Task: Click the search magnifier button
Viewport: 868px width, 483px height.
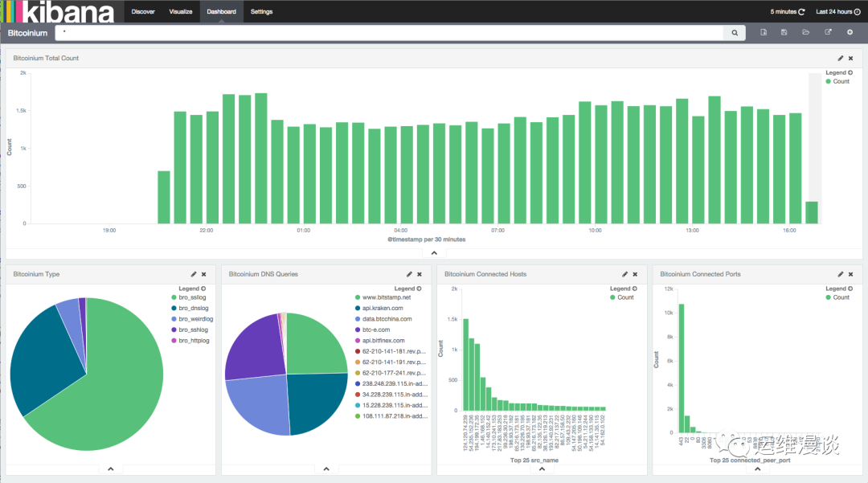Action: click(x=734, y=33)
